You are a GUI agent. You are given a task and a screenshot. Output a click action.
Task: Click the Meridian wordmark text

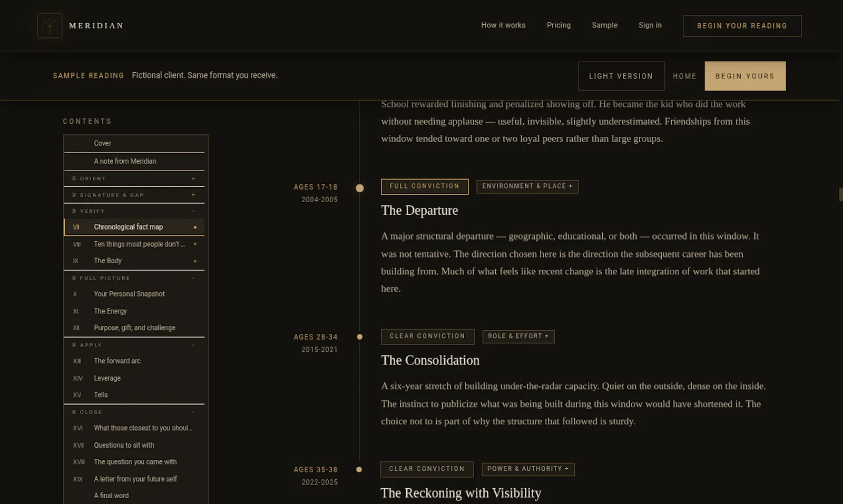pyautogui.click(x=96, y=26)
